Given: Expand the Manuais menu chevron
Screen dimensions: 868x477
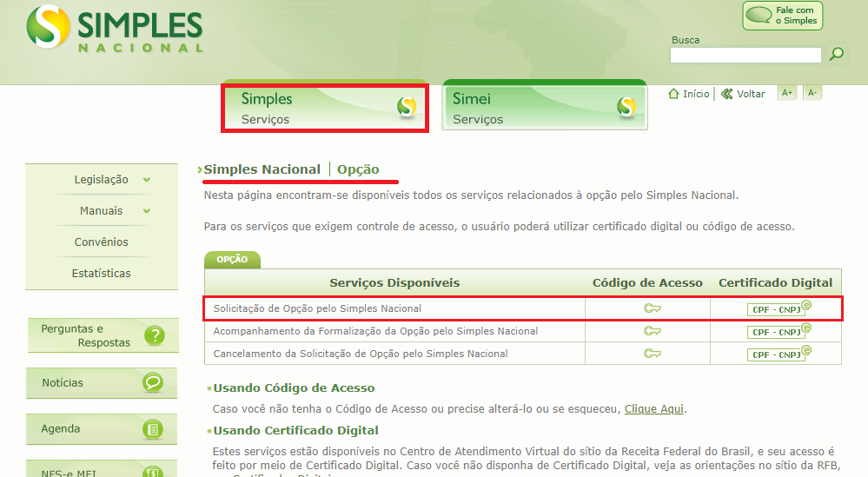Looking at the screenshot, I should coord(147,211).
